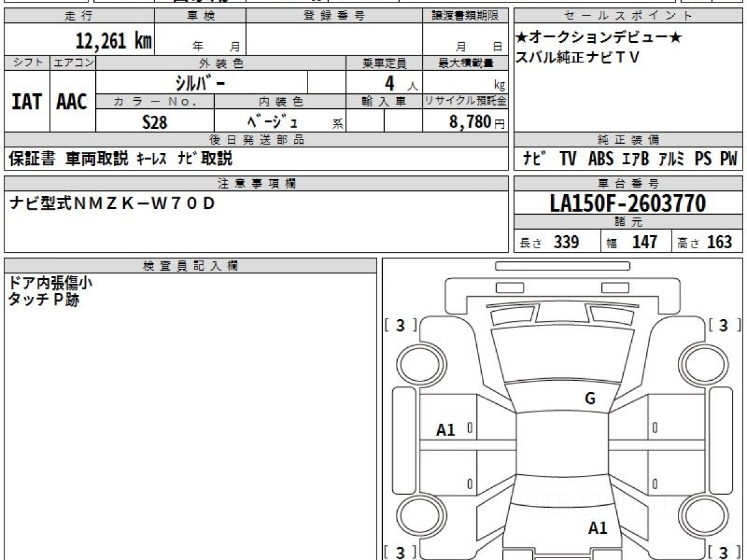Image resolution: width=747 pixels, height=560 pixels.
Task: Select the inspector note ドア内張傷小
Action: (x=50, y=283)
